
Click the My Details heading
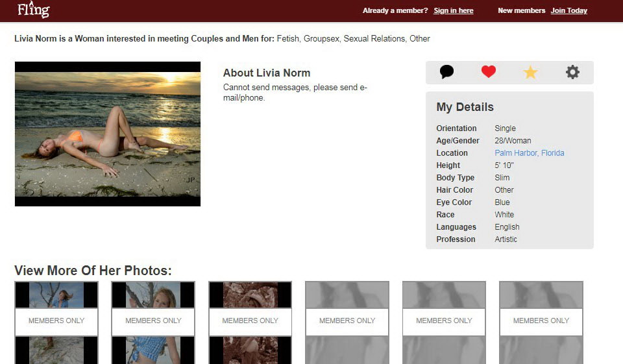465,107
